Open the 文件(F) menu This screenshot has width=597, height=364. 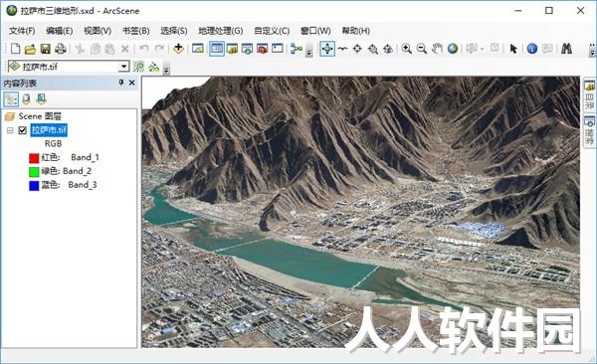point(22,31)
